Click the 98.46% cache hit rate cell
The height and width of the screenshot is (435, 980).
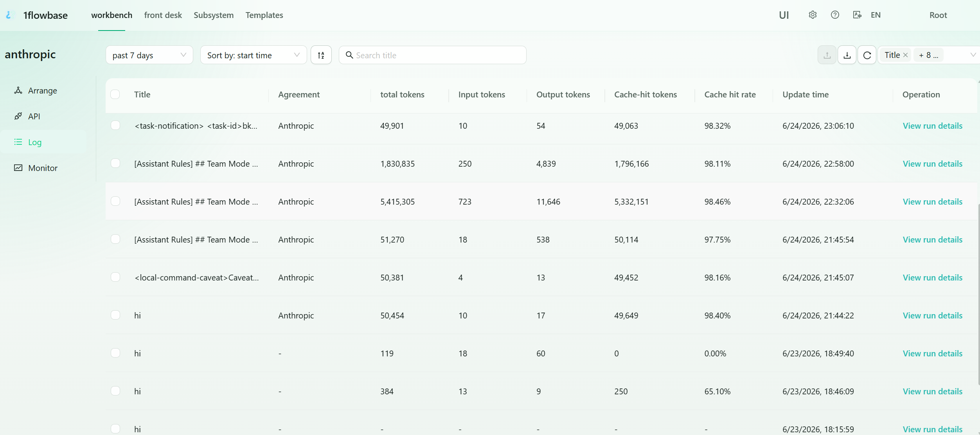click(x=717, y=201)
